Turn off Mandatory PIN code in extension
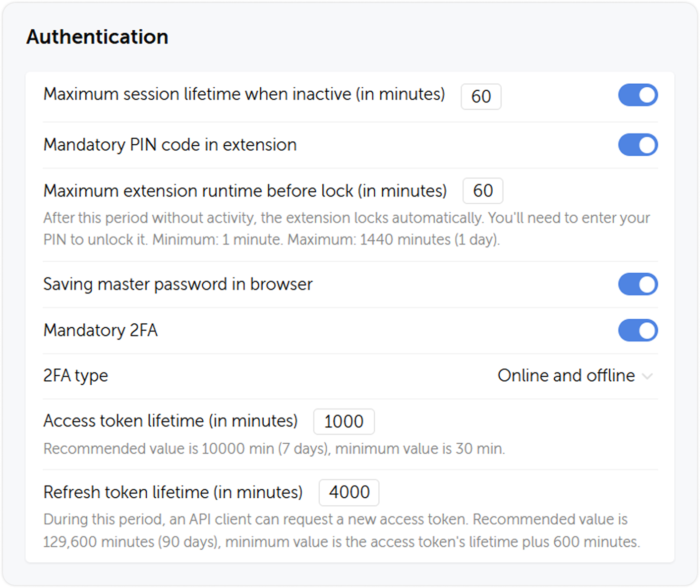700x588 pixels. (x=638, y=145)
